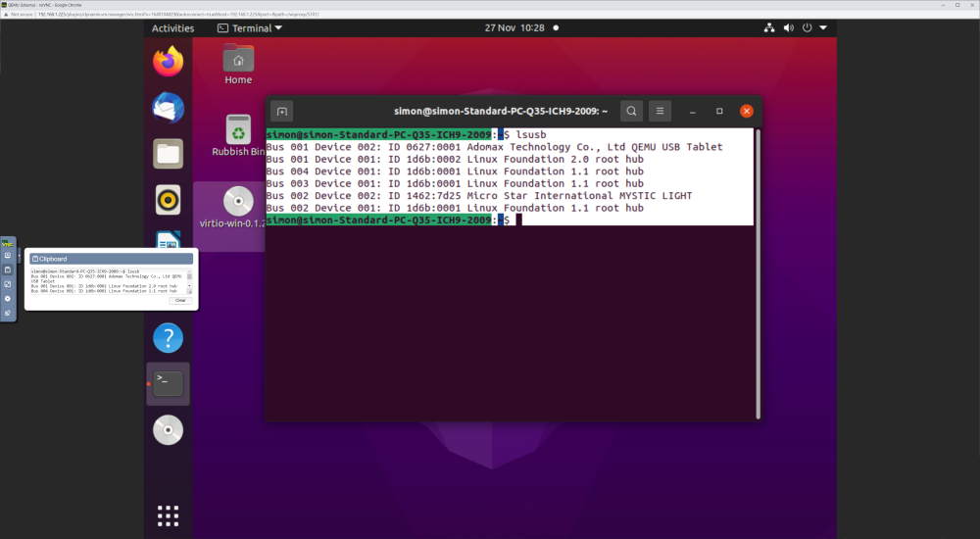The width and height of the screenshot is (980, 539).
Task: Click the lsusb command text in terminal
Action: click(530, 134)
